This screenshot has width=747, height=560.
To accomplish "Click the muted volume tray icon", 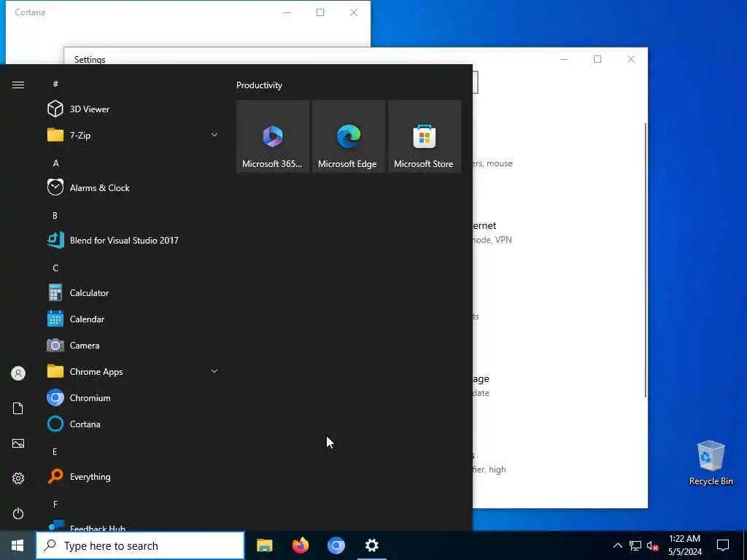I will 653,545.
